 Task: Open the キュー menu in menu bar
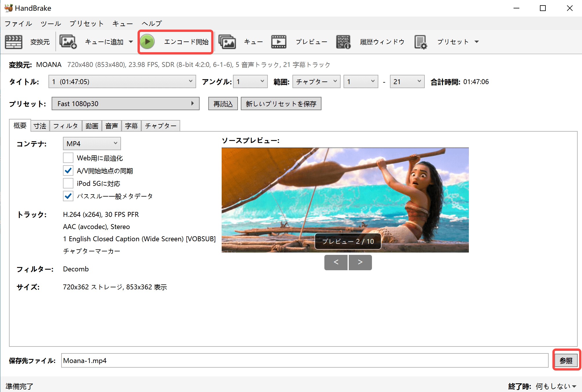coord(122,23)
